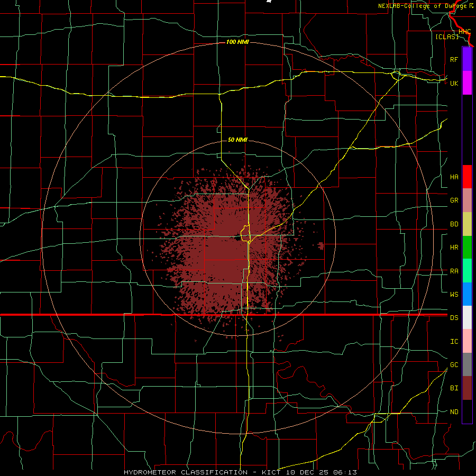Click the DS legend label

click(454, 318)
